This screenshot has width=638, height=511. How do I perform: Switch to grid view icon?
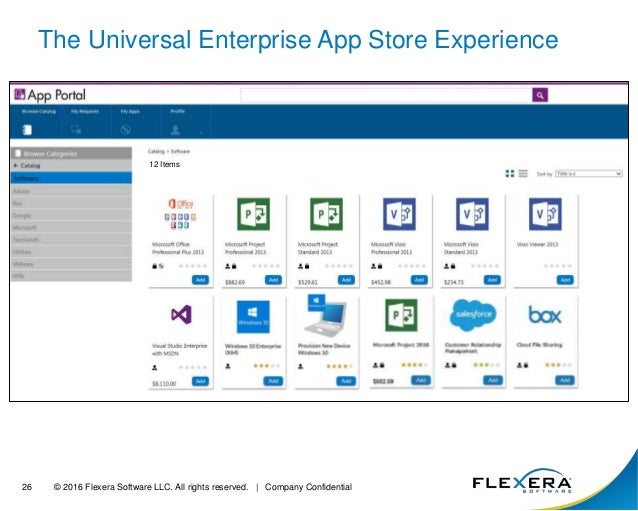pyautogui.click(x=510, y=174)
